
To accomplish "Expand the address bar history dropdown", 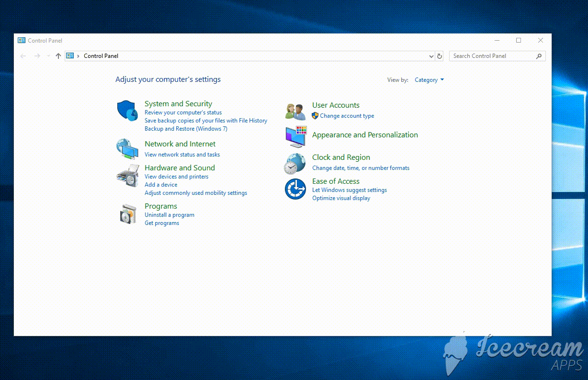I will tap(431, 56).
